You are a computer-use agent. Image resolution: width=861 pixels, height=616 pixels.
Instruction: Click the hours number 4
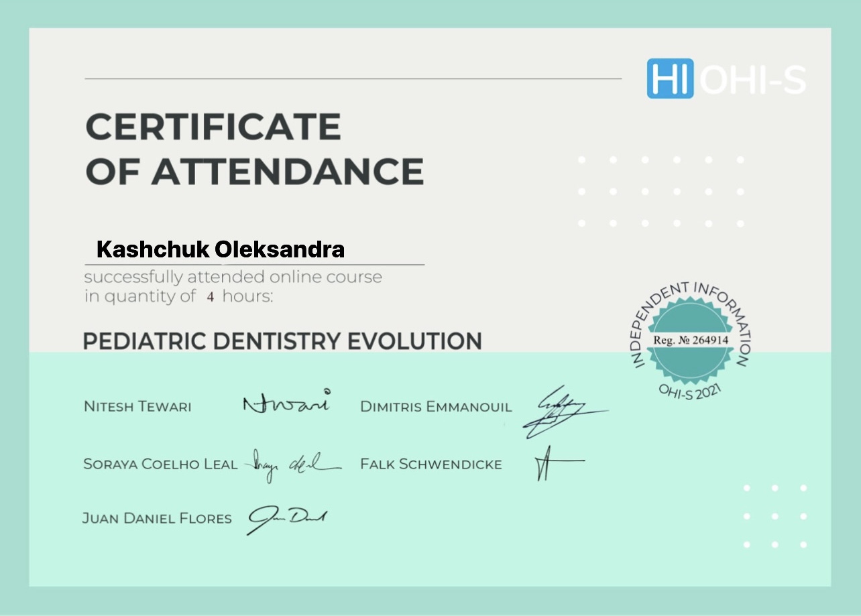click(x=210, y=297)
